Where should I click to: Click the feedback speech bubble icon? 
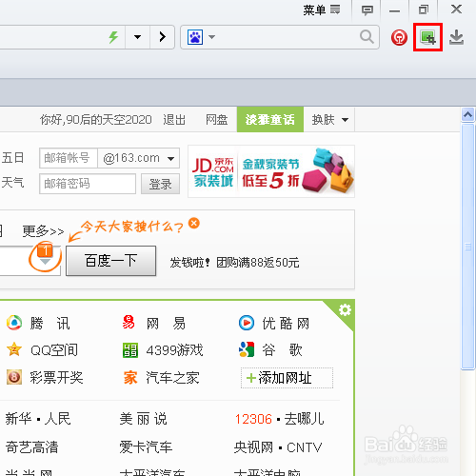pyautogui.click(x=367, y=10)
